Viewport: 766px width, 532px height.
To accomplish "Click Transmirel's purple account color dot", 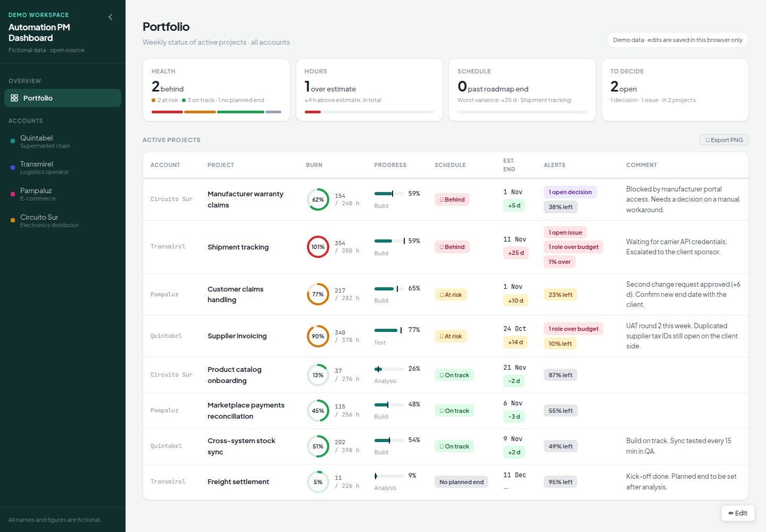I will 13,168.
